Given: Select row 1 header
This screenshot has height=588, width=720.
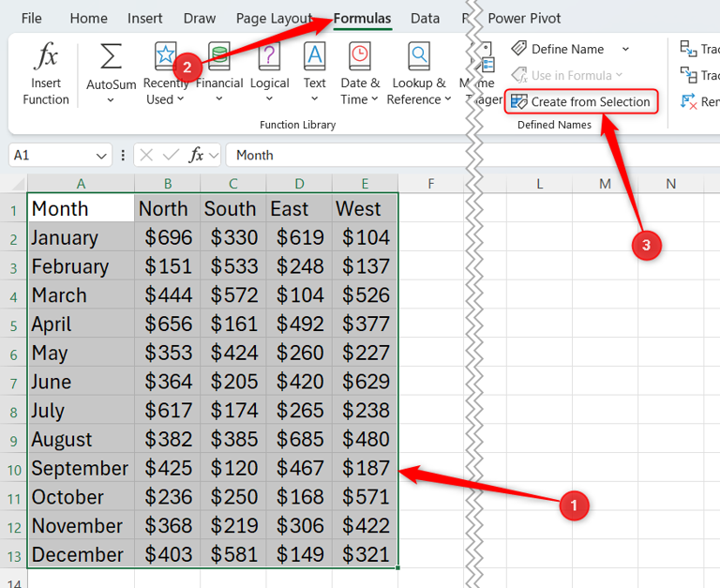Looking at the screenshot, I should (13, 210).
